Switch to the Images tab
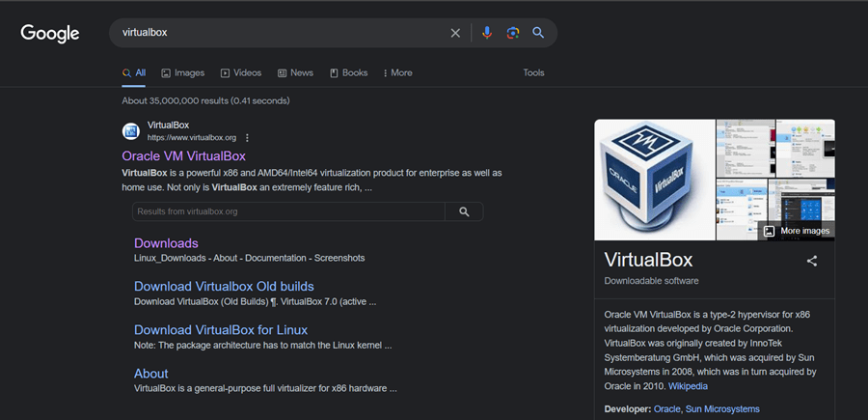 183,72
